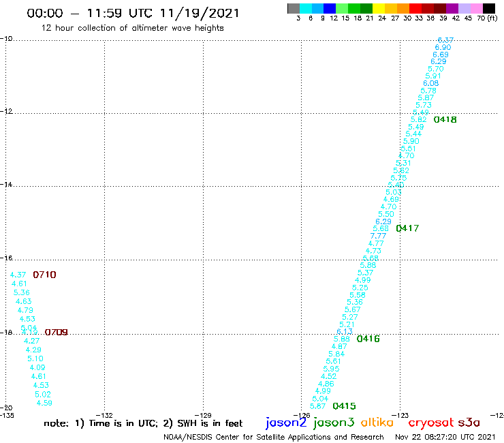Viewport: 504px width, 443px height.
Task: Select the black swatch at legend end
Action: tap(489, 8)
